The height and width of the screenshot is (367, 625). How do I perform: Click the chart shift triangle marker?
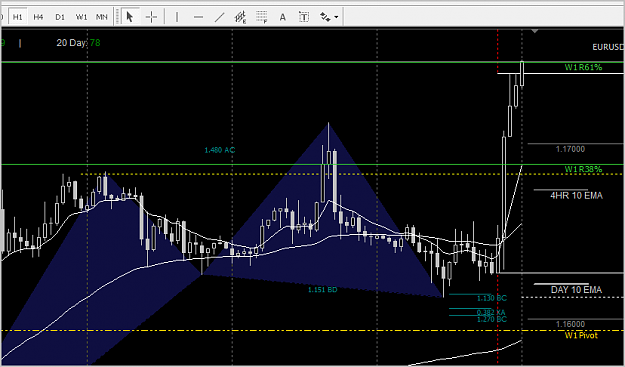535,31
